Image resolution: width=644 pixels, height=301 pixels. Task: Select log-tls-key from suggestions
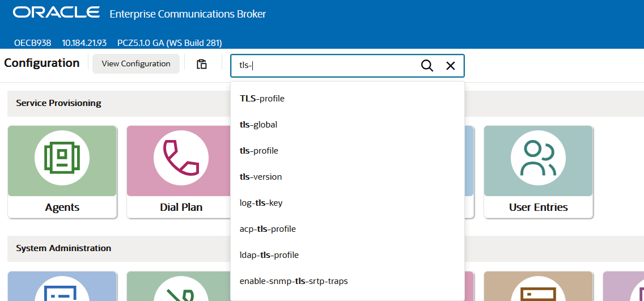tap(348, 203)
